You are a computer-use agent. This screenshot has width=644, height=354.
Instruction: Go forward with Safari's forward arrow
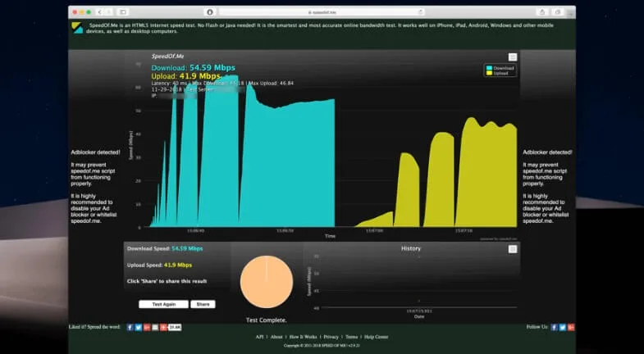pyautogui.click(x=109, y=12)
